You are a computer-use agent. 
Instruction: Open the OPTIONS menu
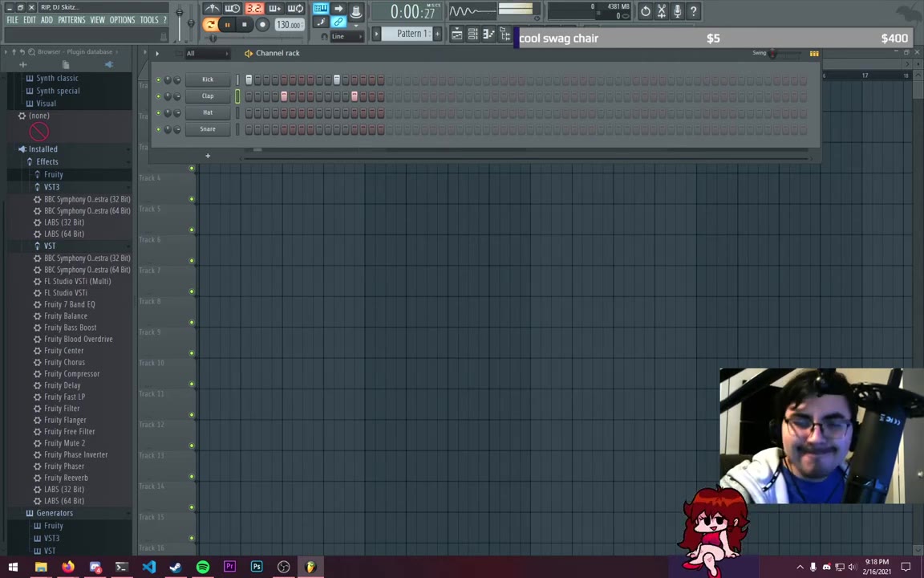click(x=122, y=20)
